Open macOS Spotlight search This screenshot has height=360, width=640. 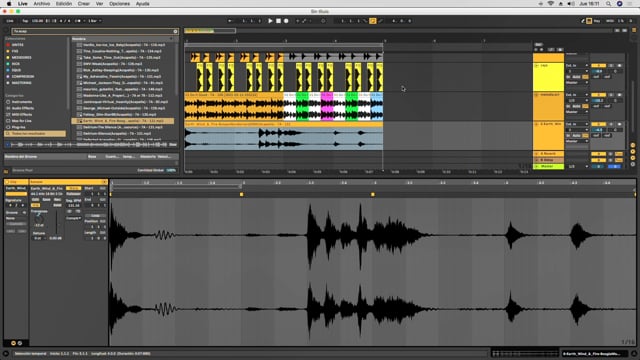point(609,4)
